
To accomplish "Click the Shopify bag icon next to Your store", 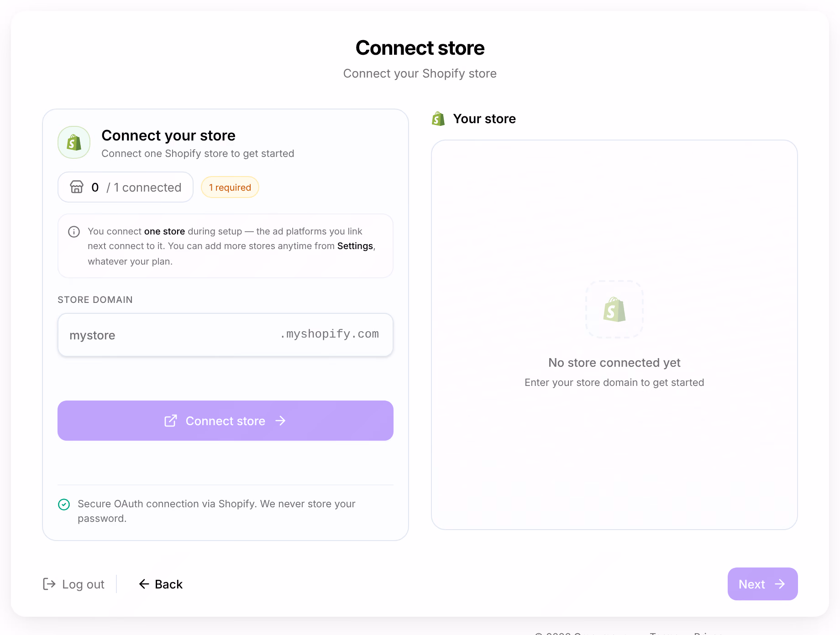I will tap(438, 119).
